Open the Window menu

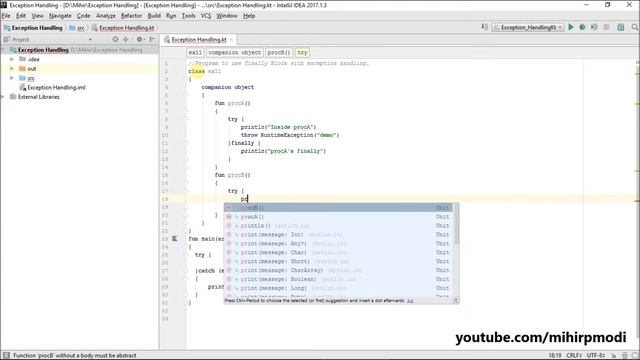[227, 16]
